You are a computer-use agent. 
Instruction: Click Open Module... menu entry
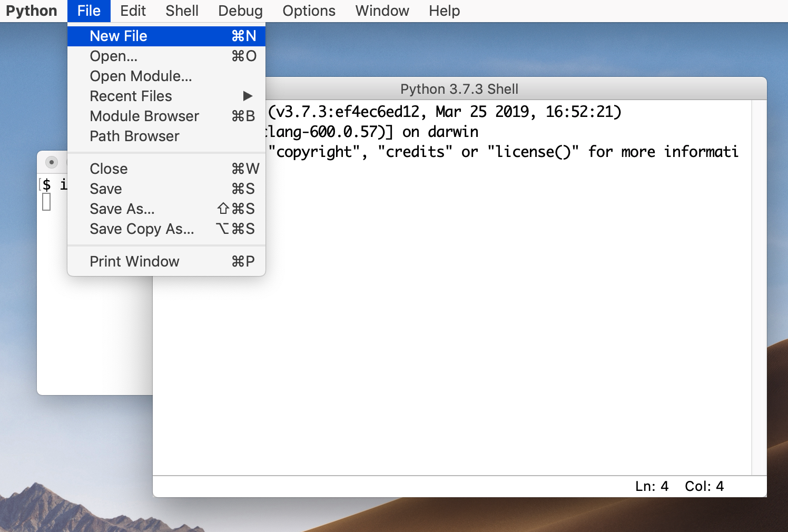click(x=141, y=76)
